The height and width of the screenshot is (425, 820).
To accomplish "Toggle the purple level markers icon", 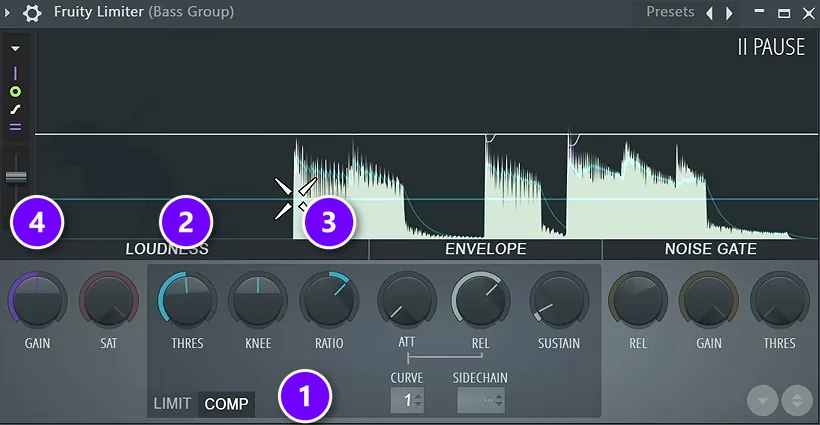I will pyautogui.click(x=15, y=127).
